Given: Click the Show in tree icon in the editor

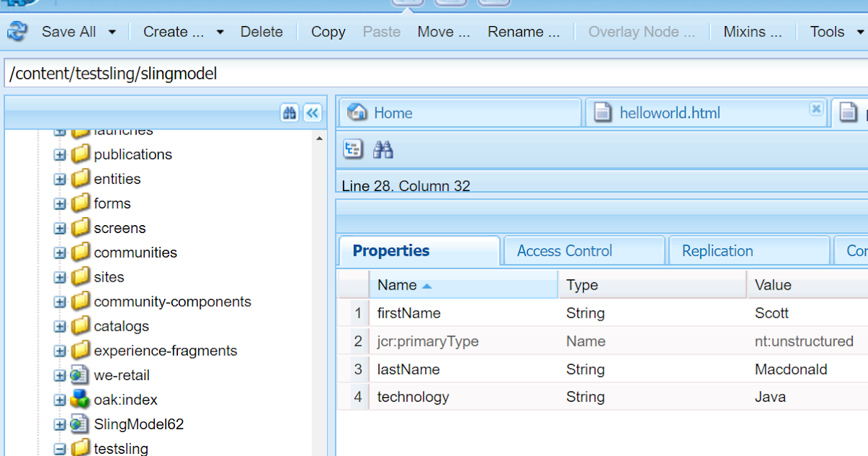Looking at the screenshot, I should click(x=354, y=149).
